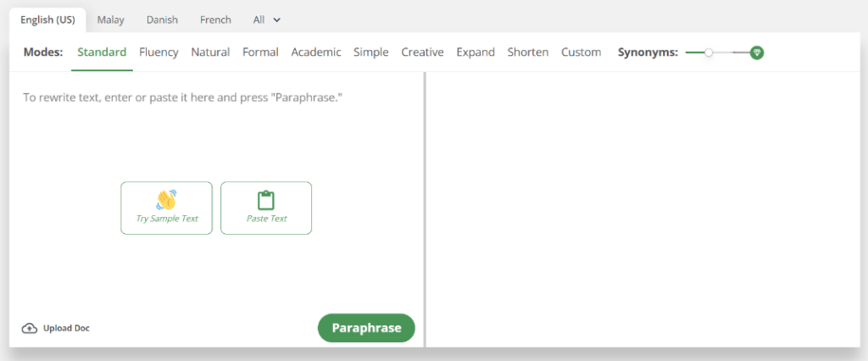Adjust the Synonyms slider handle
The image size is (868, 361).
(x=709, y=53)
